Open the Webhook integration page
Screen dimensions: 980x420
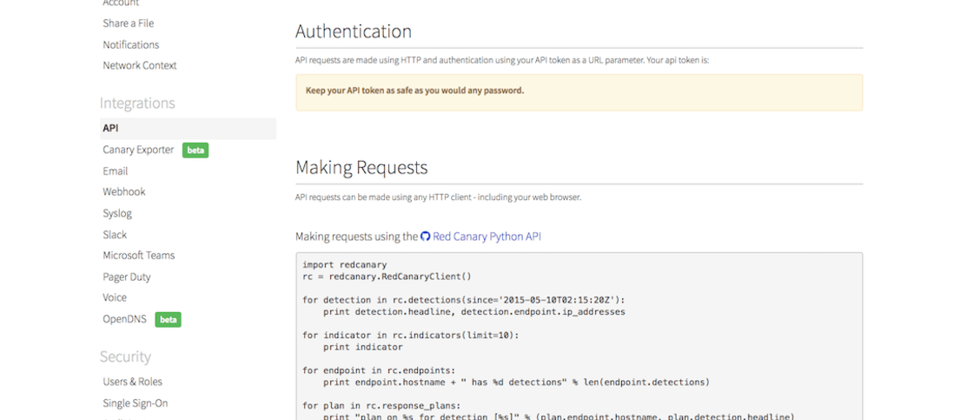click(x=124, y=192)
